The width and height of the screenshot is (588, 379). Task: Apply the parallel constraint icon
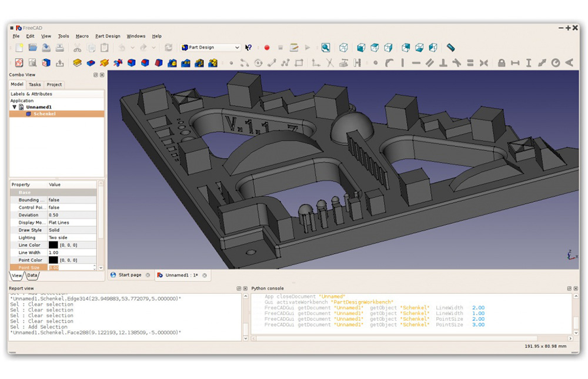pos(429,63)
